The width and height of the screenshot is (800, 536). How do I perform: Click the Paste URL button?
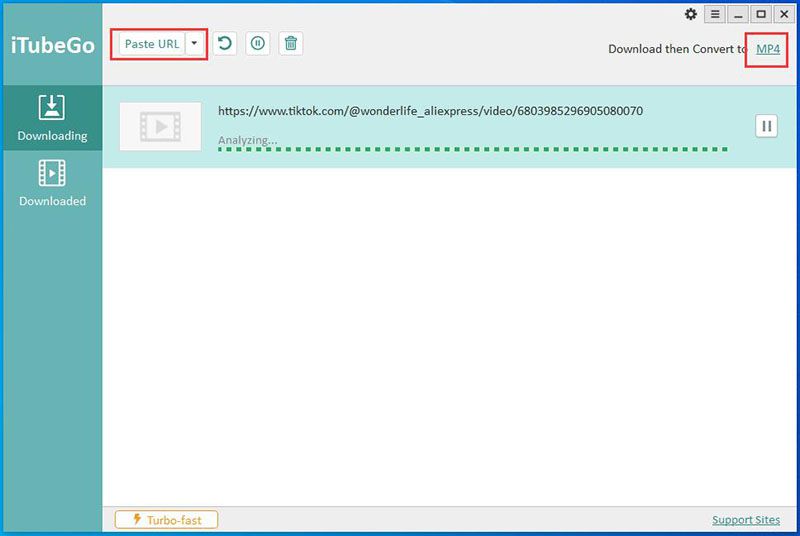[152, 44]
